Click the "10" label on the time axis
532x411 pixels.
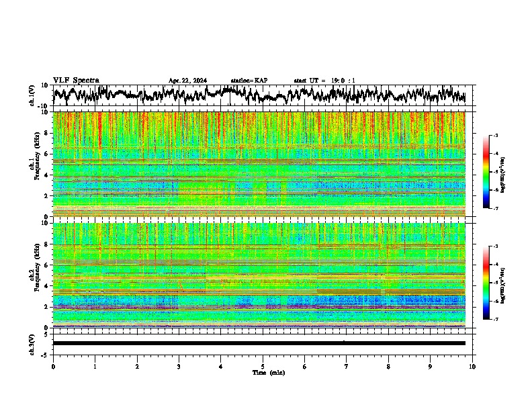click(472, 367)
